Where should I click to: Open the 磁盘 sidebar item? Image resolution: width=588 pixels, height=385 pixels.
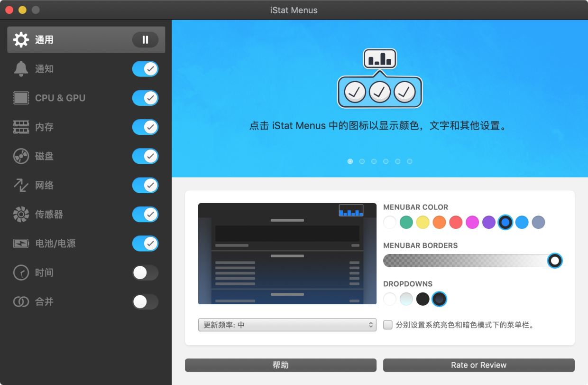(x=86, y=156)
